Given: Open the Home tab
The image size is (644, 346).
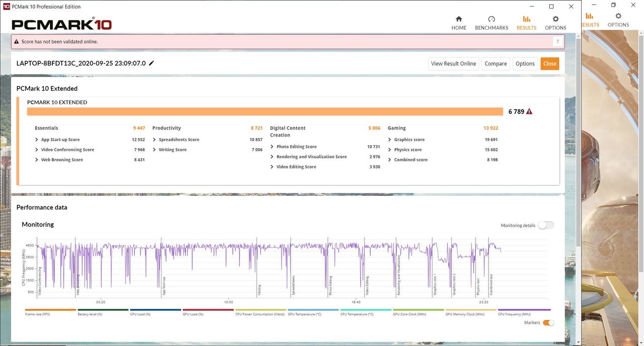Looking at the screenshot, I should (459, 23).
